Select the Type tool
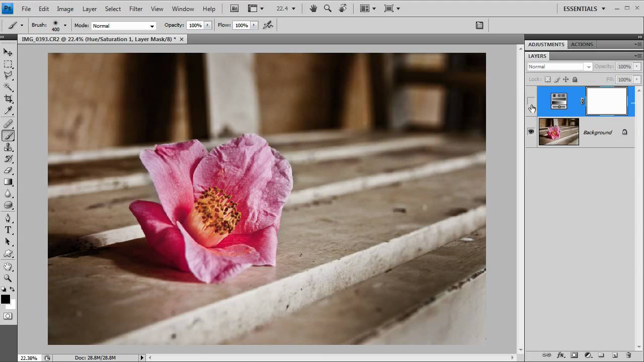644x362 pixels. 8,230
